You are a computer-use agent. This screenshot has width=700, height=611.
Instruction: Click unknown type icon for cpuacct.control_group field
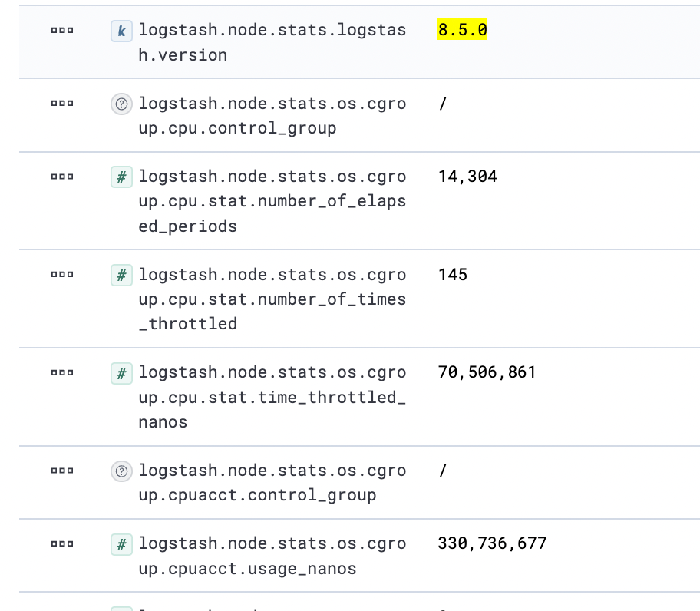tap(121, 471)
